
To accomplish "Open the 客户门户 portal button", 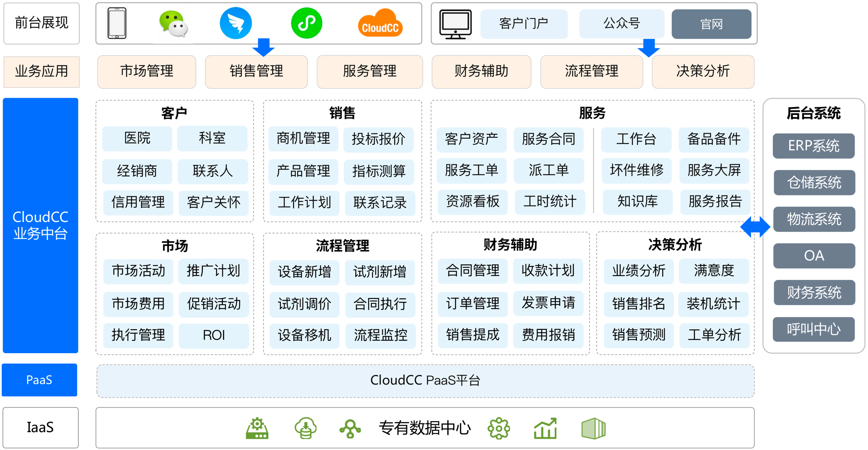I will [x=524, y=24].
